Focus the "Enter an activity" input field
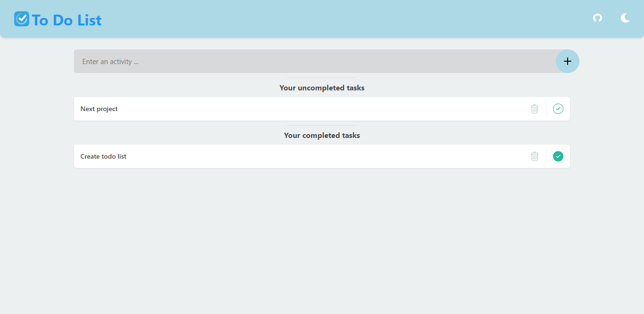 click(311, 61)
